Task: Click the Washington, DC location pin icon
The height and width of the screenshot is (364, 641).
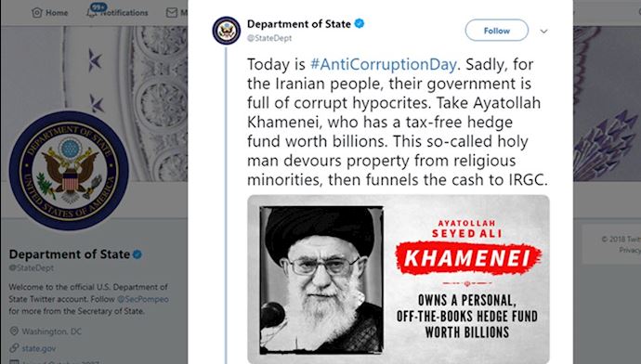Action: click(14, 331)
